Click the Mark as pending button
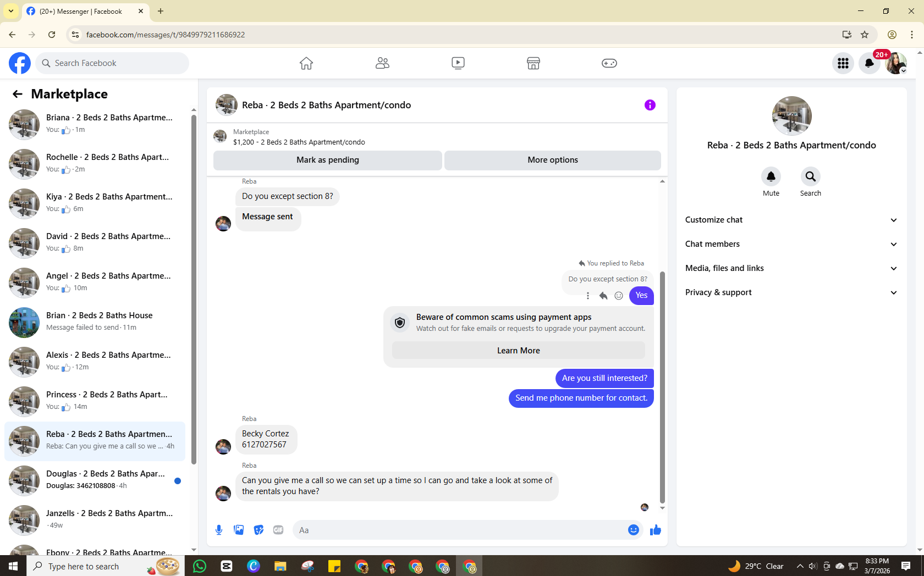Image resolution: width=924 pixels, height=576 pixels. [x=328, y=160]
